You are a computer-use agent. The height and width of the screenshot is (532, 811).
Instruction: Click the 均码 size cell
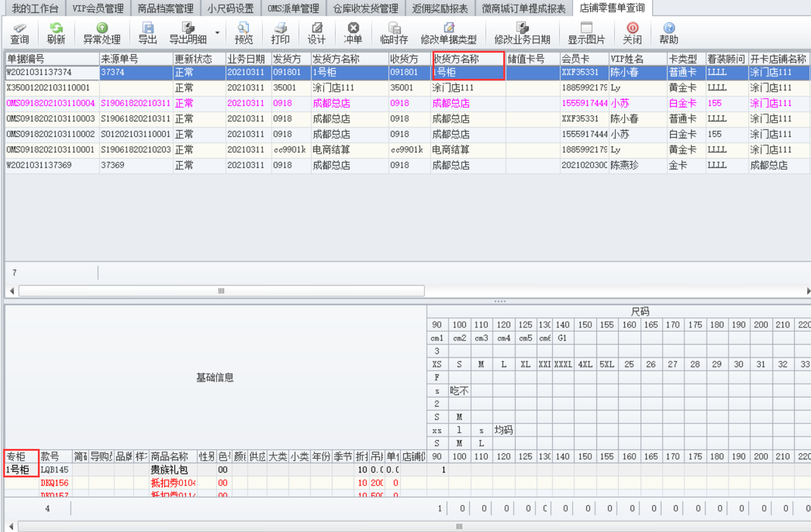[504, 430]
